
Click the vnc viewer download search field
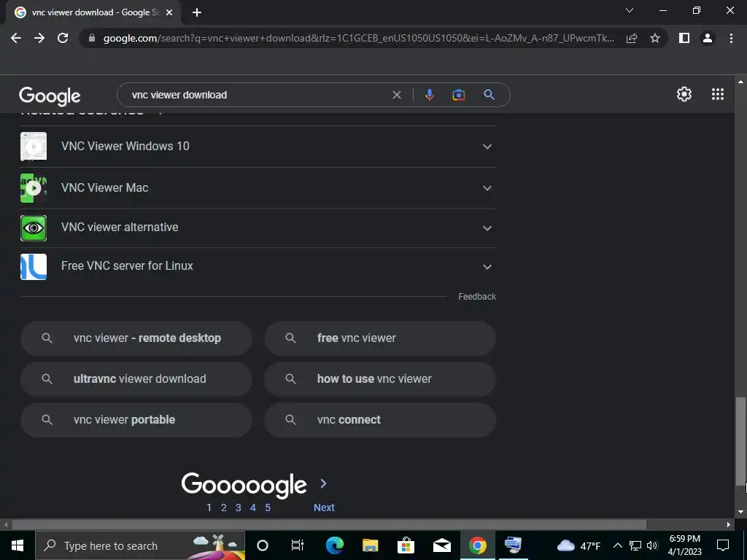point(258,95)
